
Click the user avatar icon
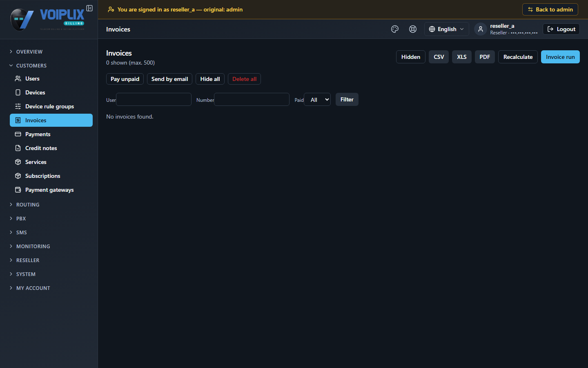pos(481,29)
